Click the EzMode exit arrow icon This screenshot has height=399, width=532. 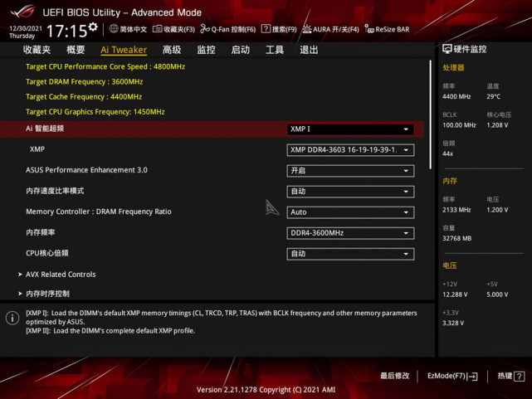472,377
